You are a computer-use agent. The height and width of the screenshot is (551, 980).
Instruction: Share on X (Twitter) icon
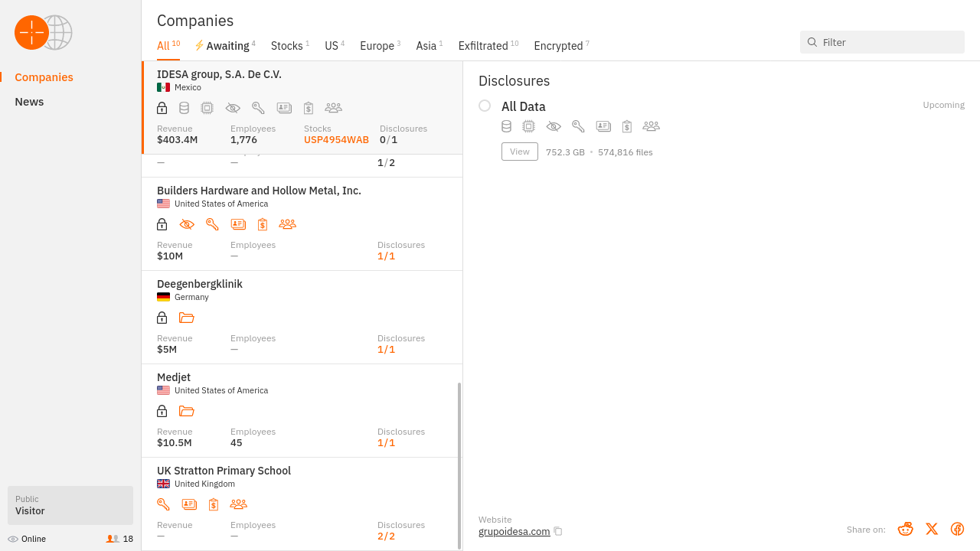[931, 529]
